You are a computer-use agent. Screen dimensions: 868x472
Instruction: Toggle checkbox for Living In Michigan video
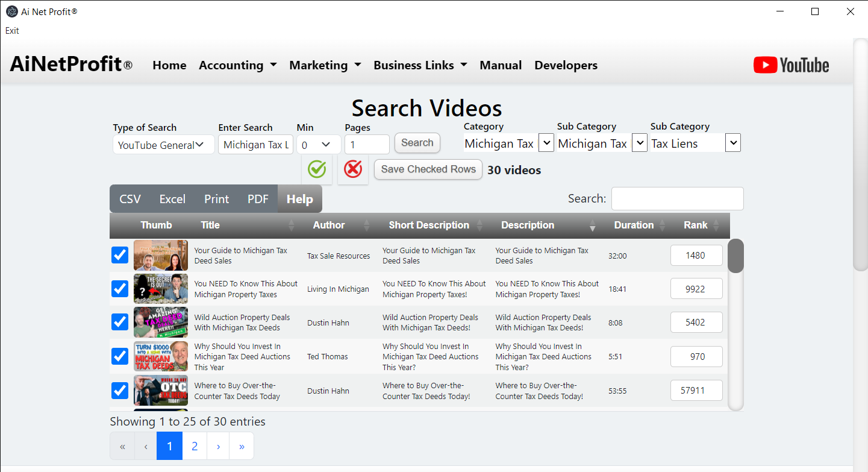(120, 289)
